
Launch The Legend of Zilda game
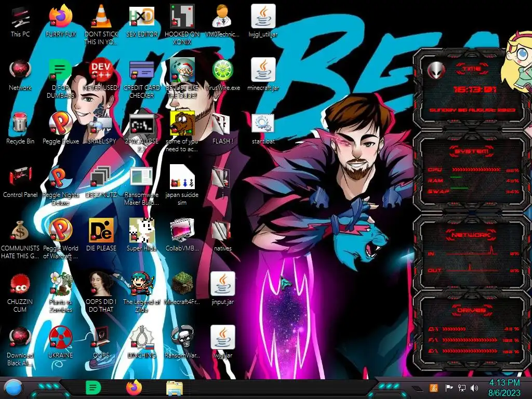[x=141, y=293]
